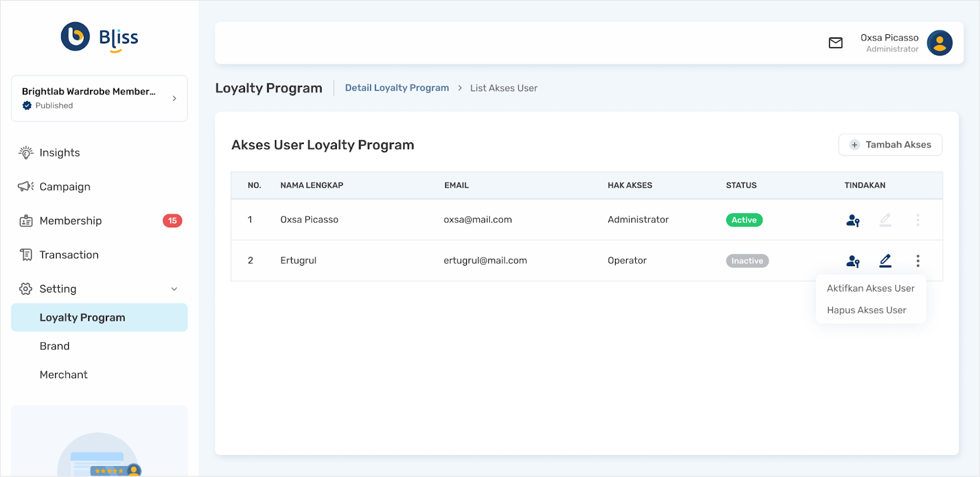Click the Published verified badge icon
This screenshot has height=477, width=980.
click(x=27, y=105)
